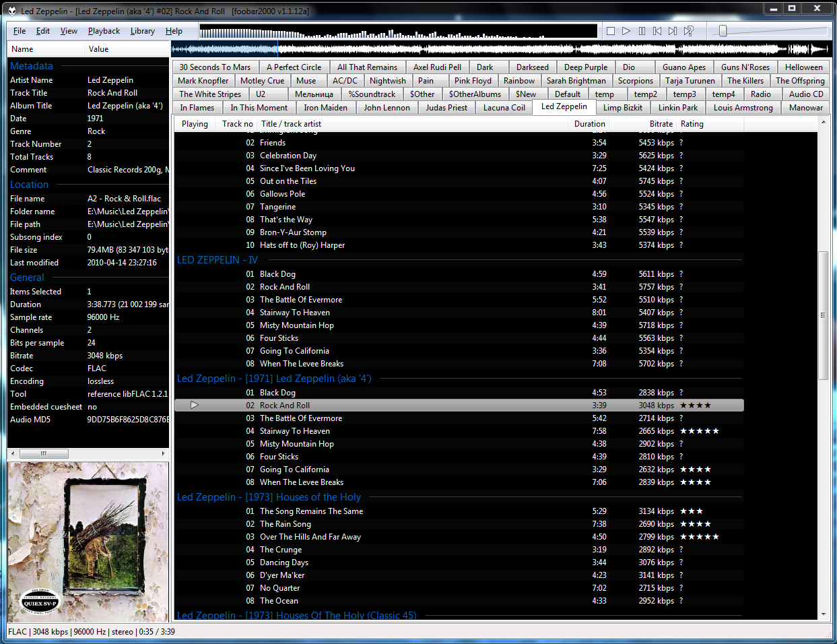
Task: Switch to the Linkin Park tab
Action: pos(678,108)
